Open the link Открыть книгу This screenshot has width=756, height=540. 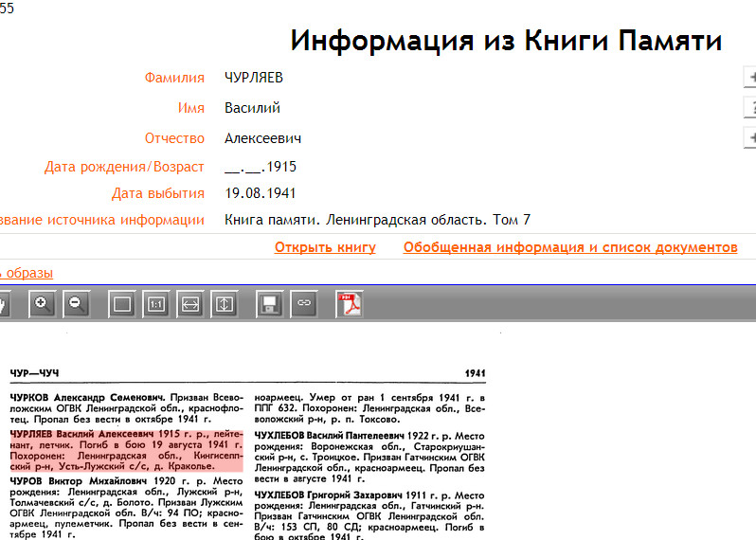coord(325,247)
